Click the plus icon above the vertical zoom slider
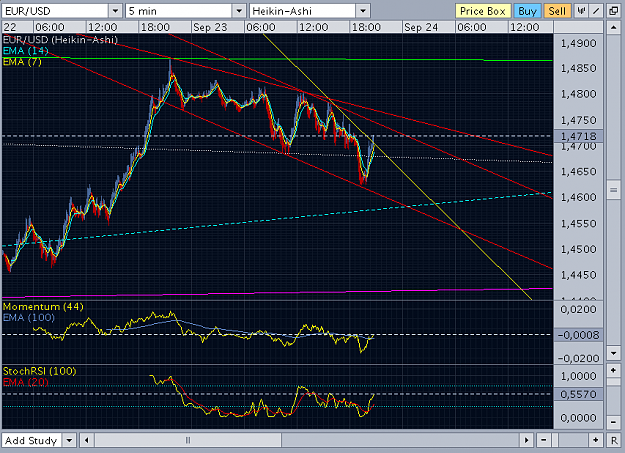The image size is (625, 453). tap(613, 370)
